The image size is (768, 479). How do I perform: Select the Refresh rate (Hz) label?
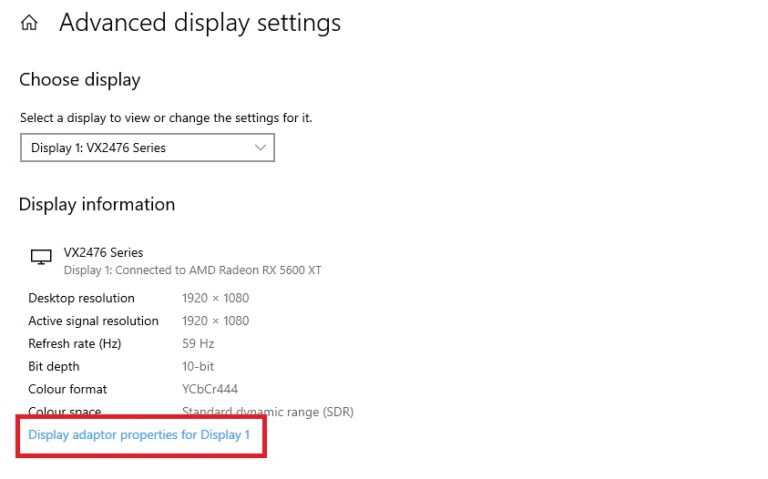tap(74, 344)
